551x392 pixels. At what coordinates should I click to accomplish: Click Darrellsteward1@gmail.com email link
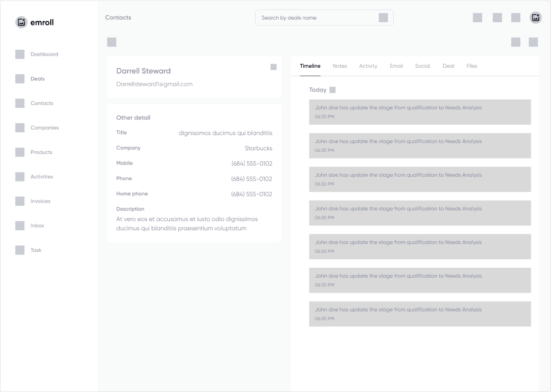click(154, 84)
